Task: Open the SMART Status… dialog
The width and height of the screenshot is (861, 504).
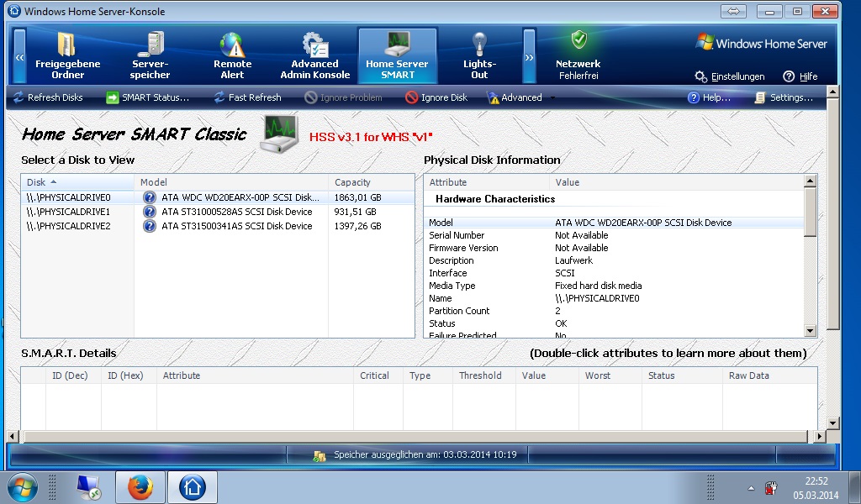Action: click(148, 97)
